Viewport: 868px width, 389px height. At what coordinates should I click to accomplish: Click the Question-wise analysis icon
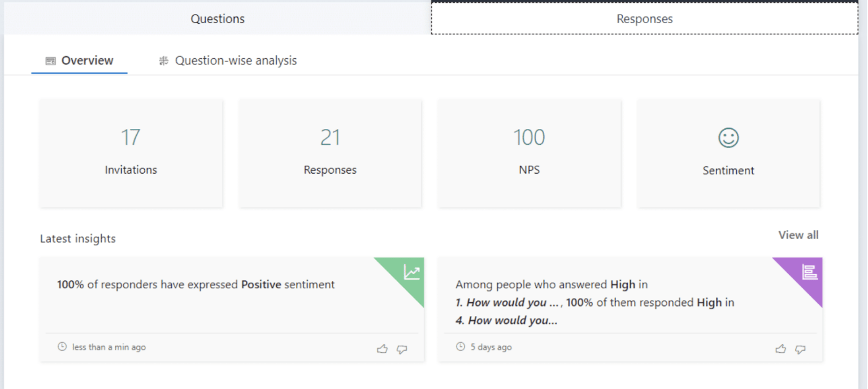click(164, 61)
